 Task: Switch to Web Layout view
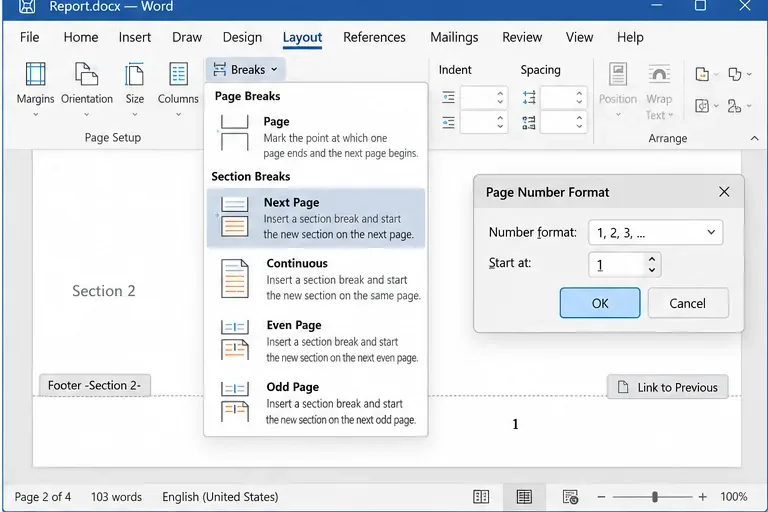[x=570, y=497]
